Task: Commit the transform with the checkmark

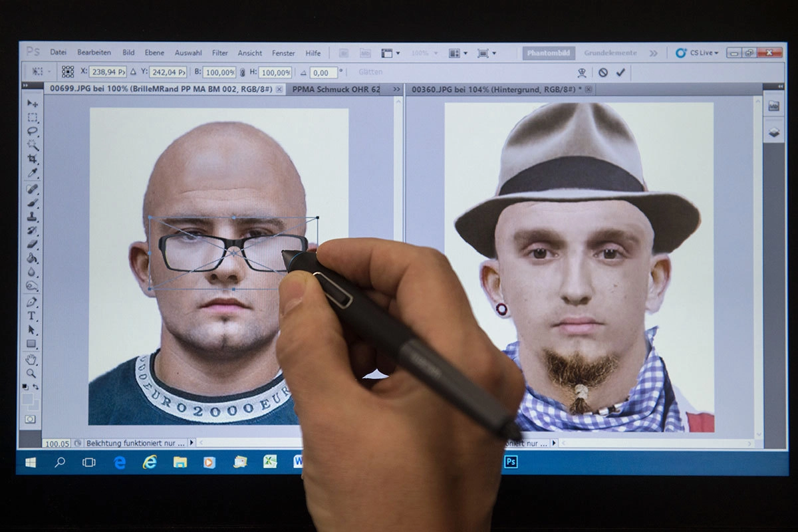Action: coord(620,72)
